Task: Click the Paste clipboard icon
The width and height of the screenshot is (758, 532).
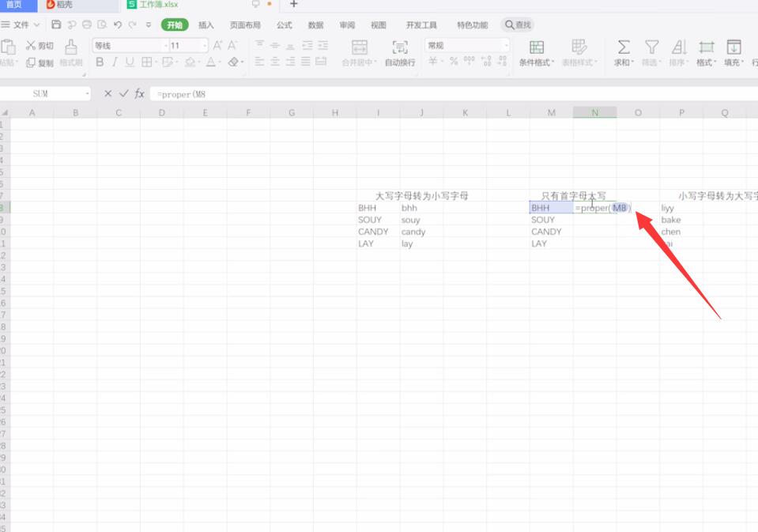Action: (8, 47)
